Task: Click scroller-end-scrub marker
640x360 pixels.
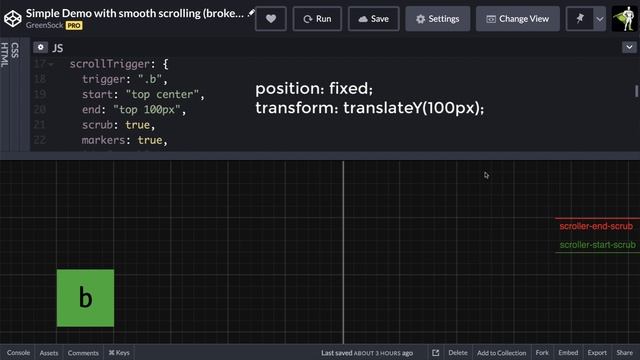Action: click(x=596, y=226)
